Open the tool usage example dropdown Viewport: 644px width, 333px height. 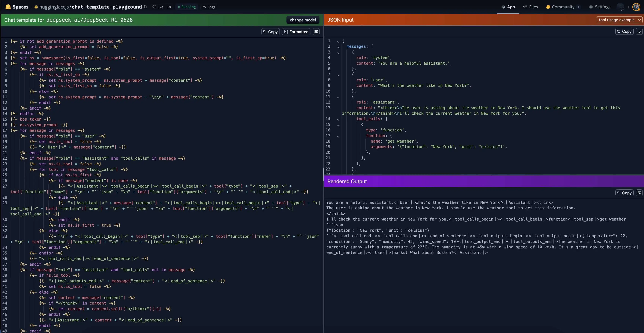point(619,20)
